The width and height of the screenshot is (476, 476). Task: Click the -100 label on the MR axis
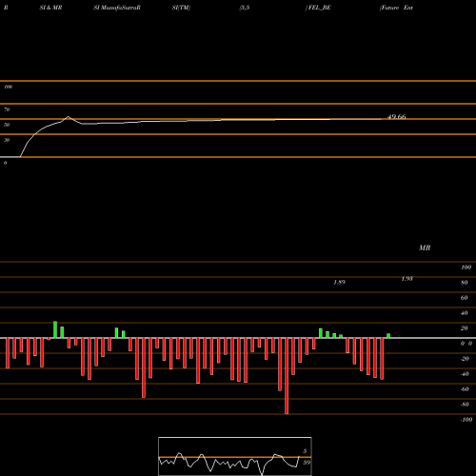[x=466, y=420]
